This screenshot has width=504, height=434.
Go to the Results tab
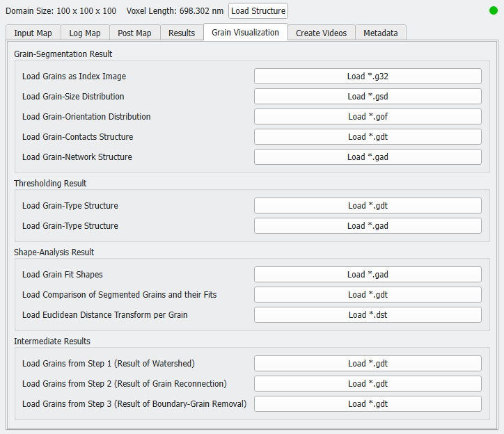[x=182, y=33]
